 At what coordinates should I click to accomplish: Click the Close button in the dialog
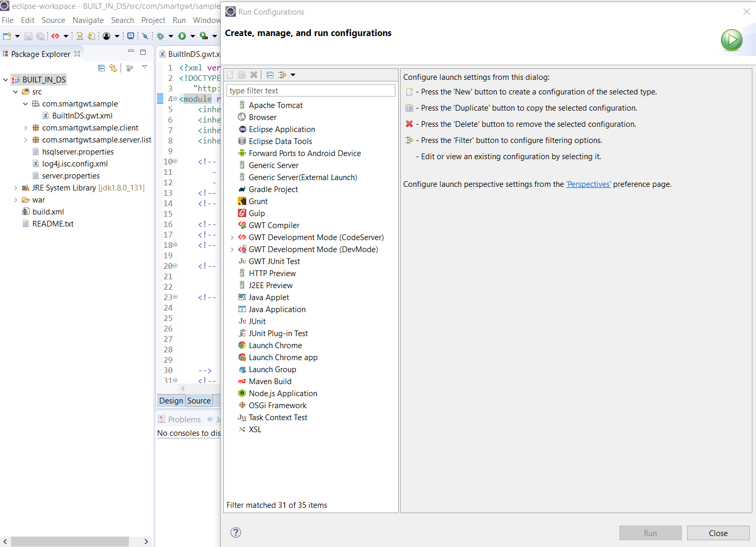coord(718,533)
